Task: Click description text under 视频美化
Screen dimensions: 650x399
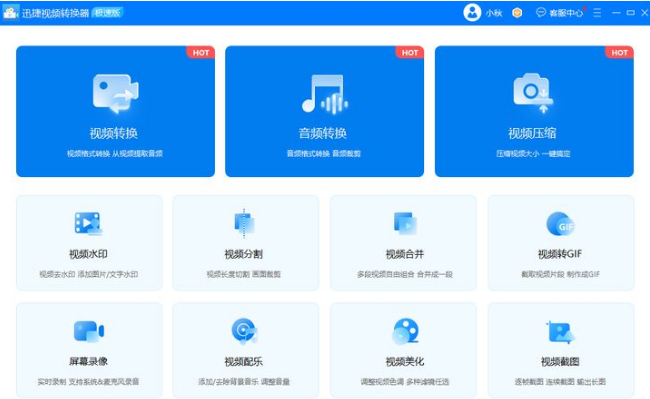Action: [x=405, y=382]
